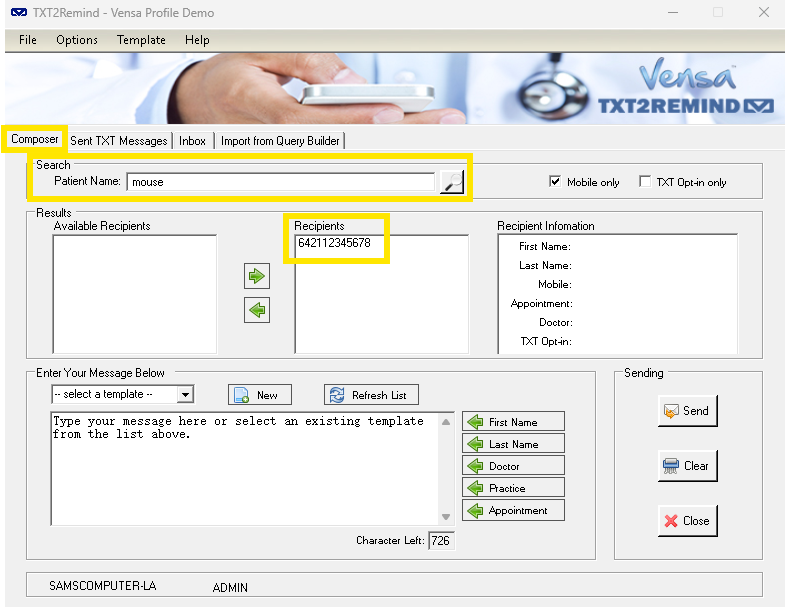
Task: Insert Doctor placeholder into message
Action: coord(513,466)
